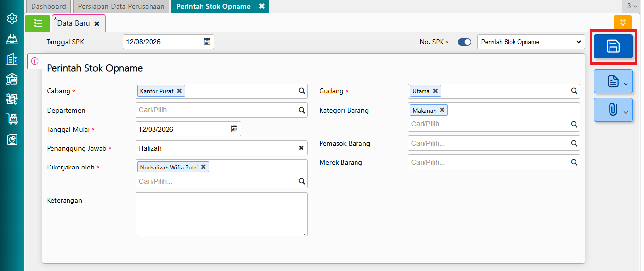Screen dimensions: 644x271
Task: Open the Perintah Stok Opname numbering dropdown
Action: click(x=531, y=42)
